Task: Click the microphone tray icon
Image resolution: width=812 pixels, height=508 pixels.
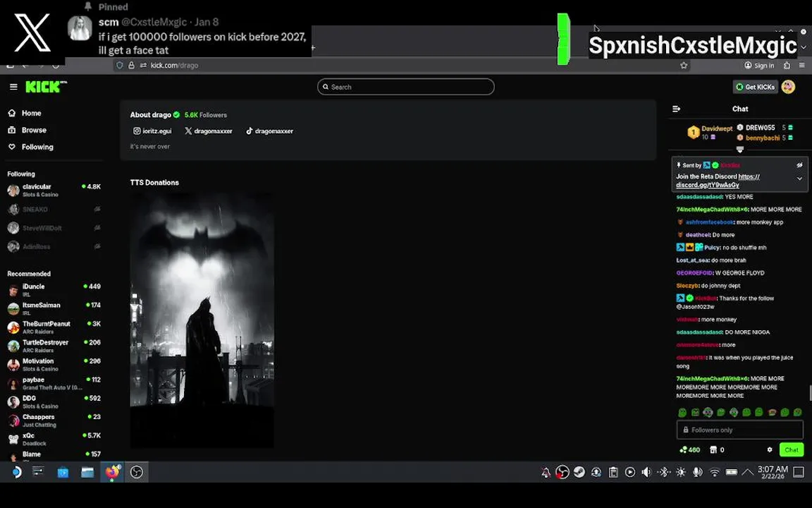Action: click(698, 472)
